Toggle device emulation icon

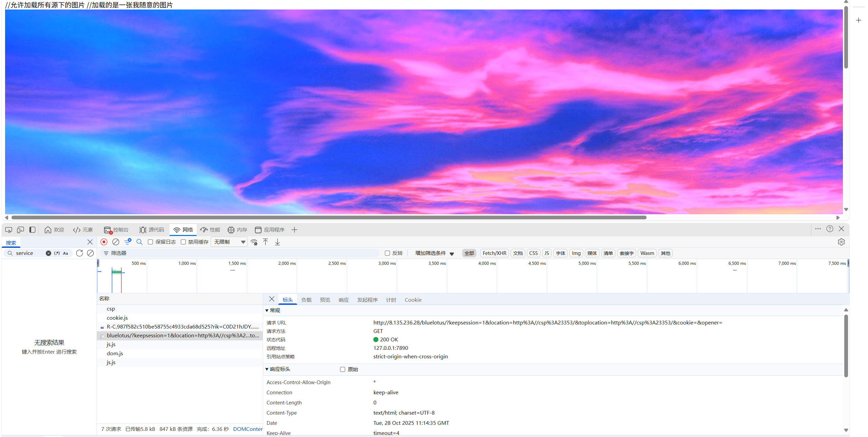coord(20,230)
